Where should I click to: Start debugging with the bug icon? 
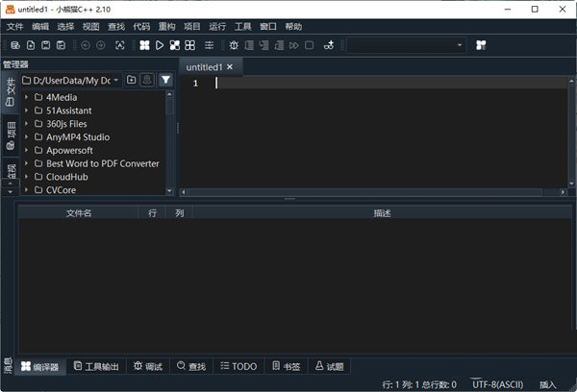[x=235, y=45]
